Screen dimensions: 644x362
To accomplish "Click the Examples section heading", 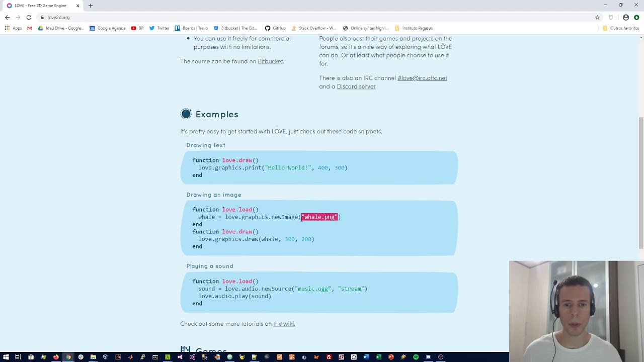I will (217, 114).
